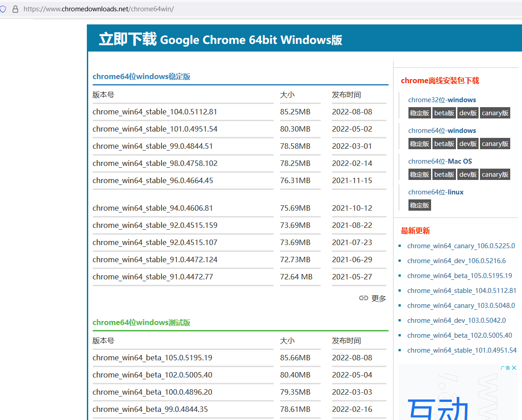
Task: Click the 广告 ad label
Action: coord(505,368)
